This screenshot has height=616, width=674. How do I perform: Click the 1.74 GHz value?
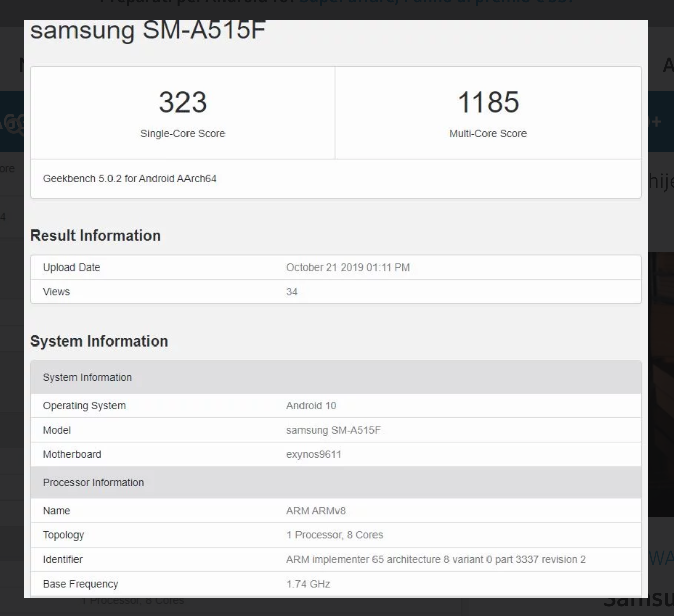coord(308,584)
